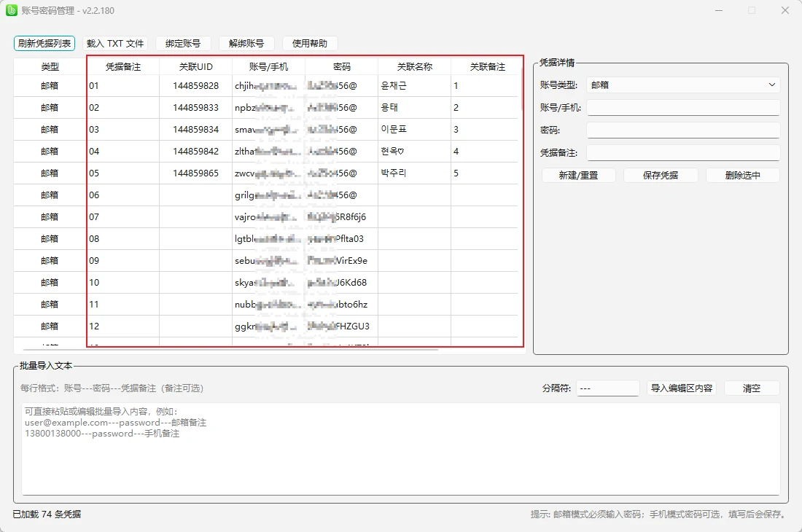The image size is (802, 532).
Task: Select the row with 凭据备注 09
Action: (x=266, y=261)
